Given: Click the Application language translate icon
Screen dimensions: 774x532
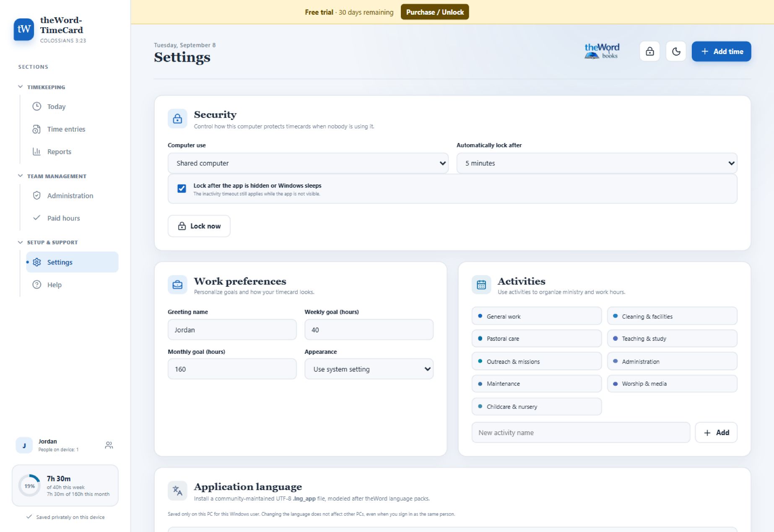Looking at the screenshot, I should click(x=177, y=490).
